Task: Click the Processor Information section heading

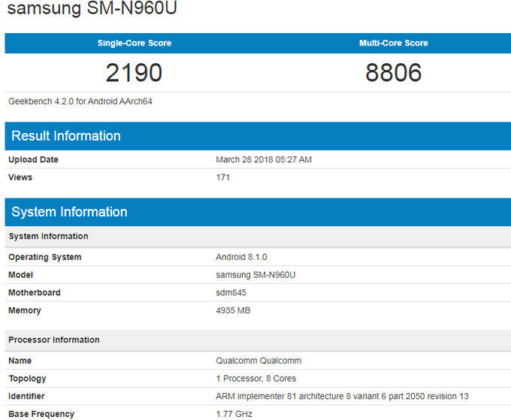Action: (x=54, y=340)
